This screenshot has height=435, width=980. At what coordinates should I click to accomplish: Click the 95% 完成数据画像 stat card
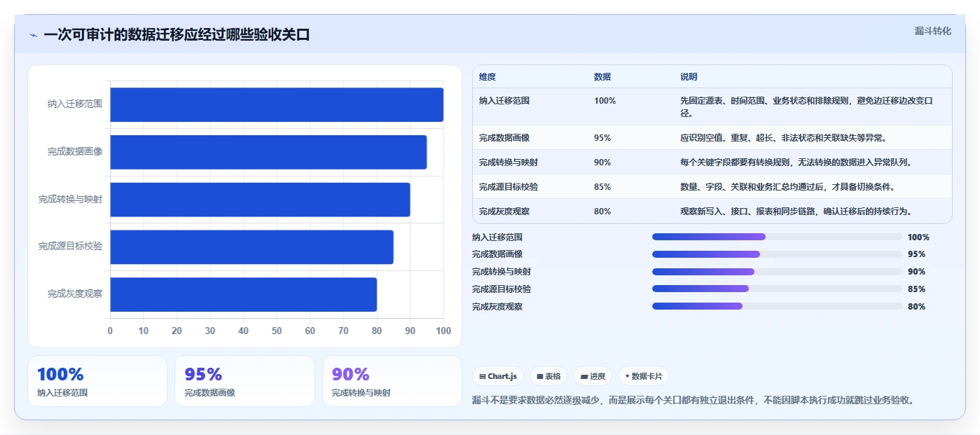[x=245, y=381]
